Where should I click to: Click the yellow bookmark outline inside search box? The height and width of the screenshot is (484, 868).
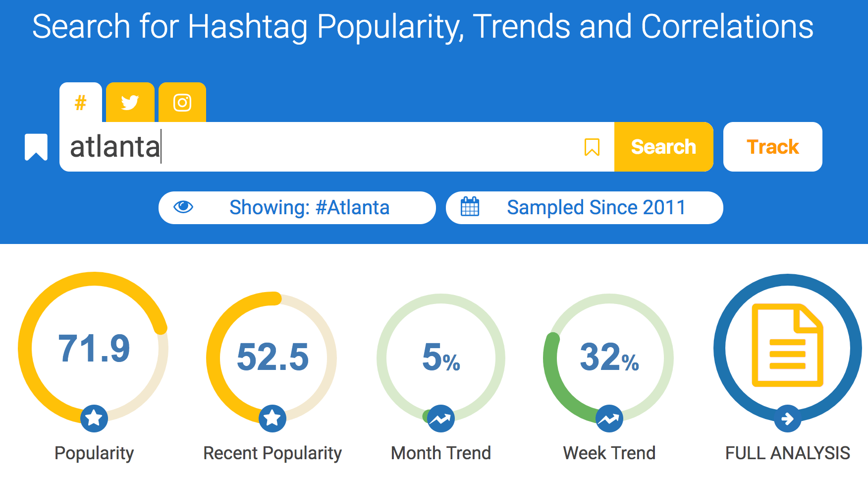(592, 147)
